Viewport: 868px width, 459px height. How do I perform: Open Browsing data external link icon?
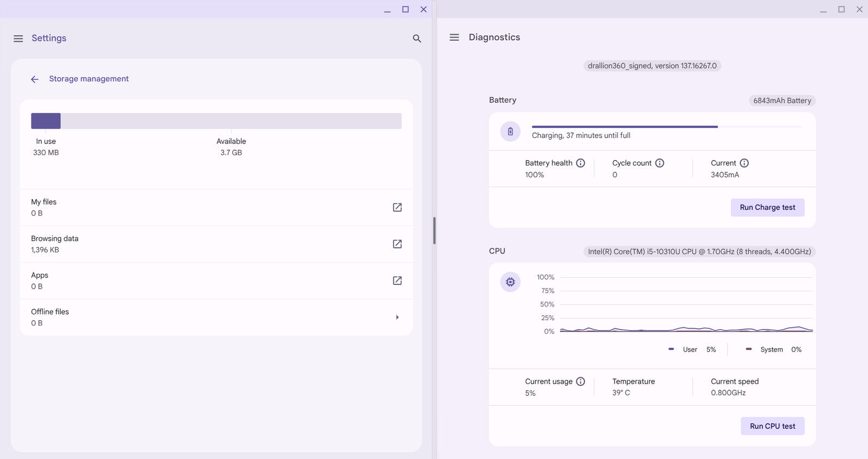point(397,244)
